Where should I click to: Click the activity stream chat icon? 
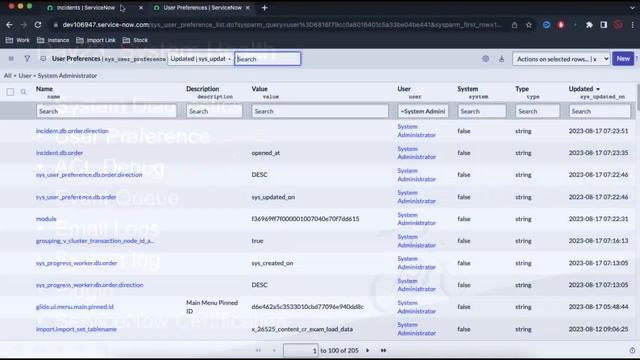tap(43, 59)
